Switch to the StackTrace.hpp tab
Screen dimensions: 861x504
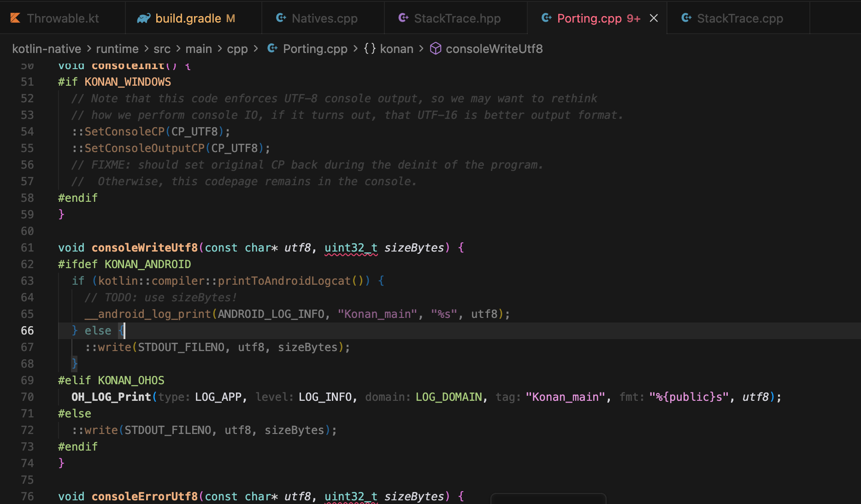coord(457,18)
